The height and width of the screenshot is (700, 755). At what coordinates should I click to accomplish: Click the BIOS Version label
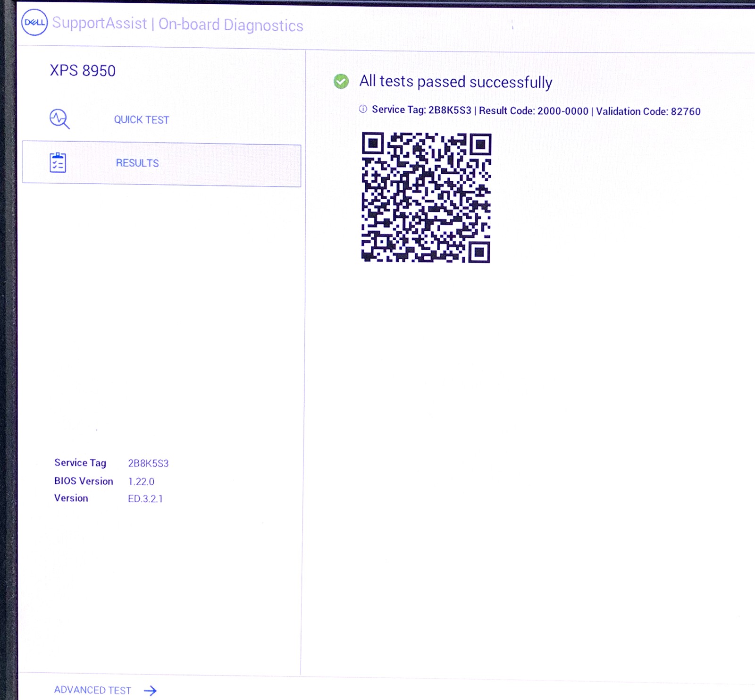point(84,481)
